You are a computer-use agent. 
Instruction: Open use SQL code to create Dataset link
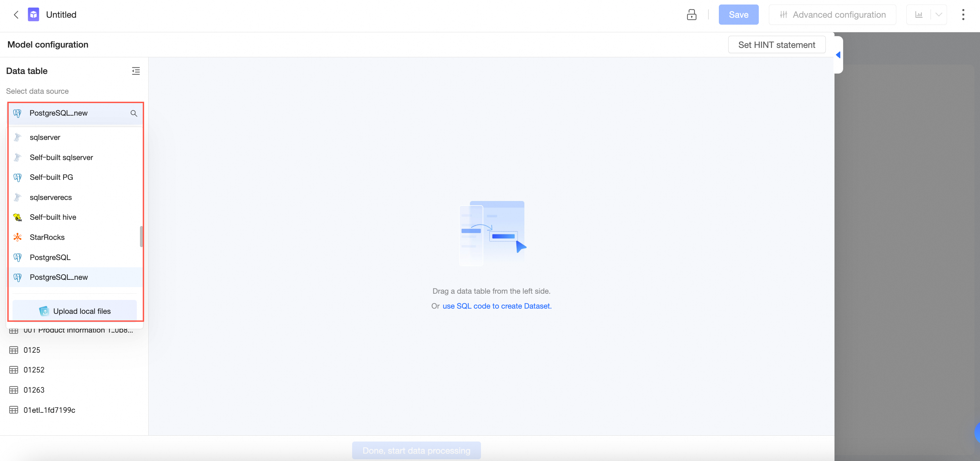(497, 306)
